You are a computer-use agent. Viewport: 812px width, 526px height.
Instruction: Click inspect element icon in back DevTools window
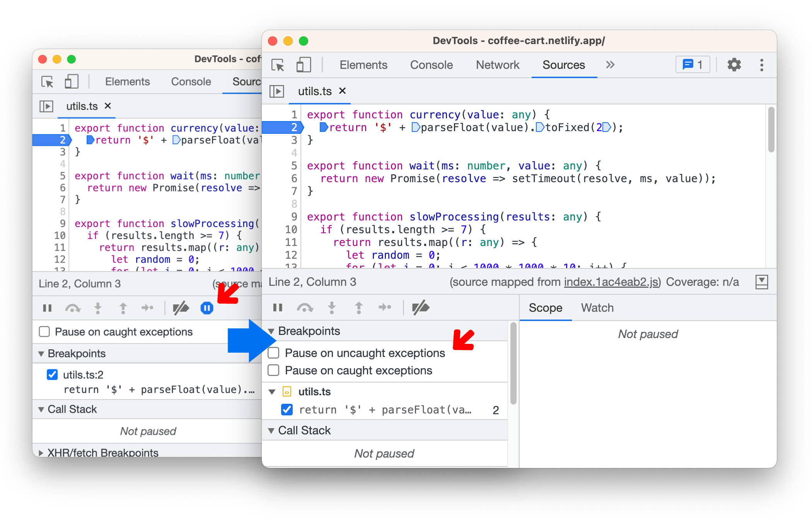[47, 82]
